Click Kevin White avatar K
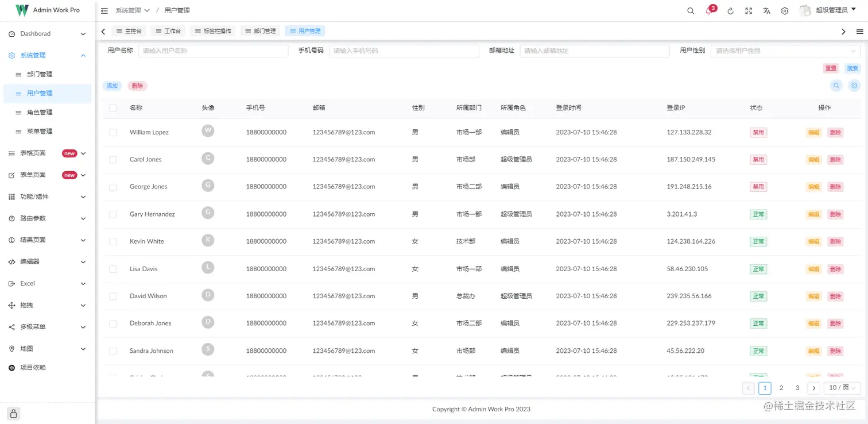This screenshot has height=424, width=868. click(x=208, y=240)
